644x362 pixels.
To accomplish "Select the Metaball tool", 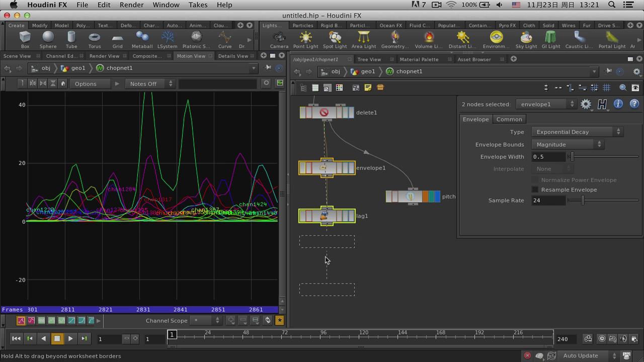I will coord(142,40).
